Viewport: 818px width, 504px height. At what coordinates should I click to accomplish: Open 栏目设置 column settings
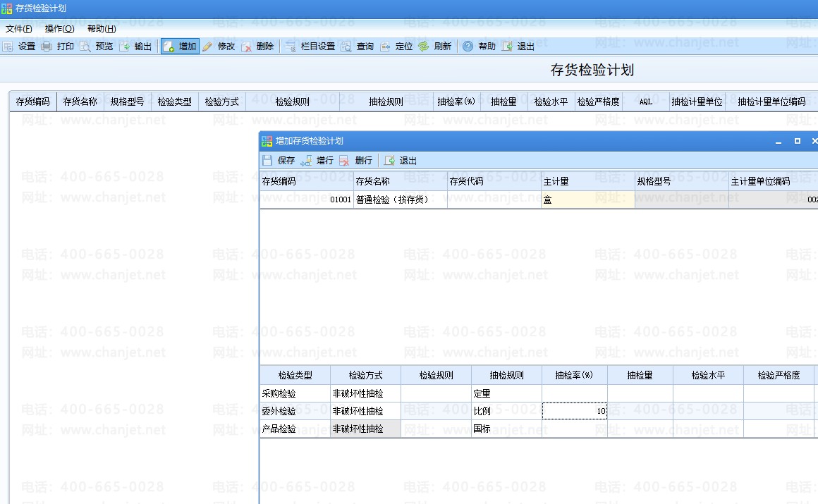pos(291,47)
